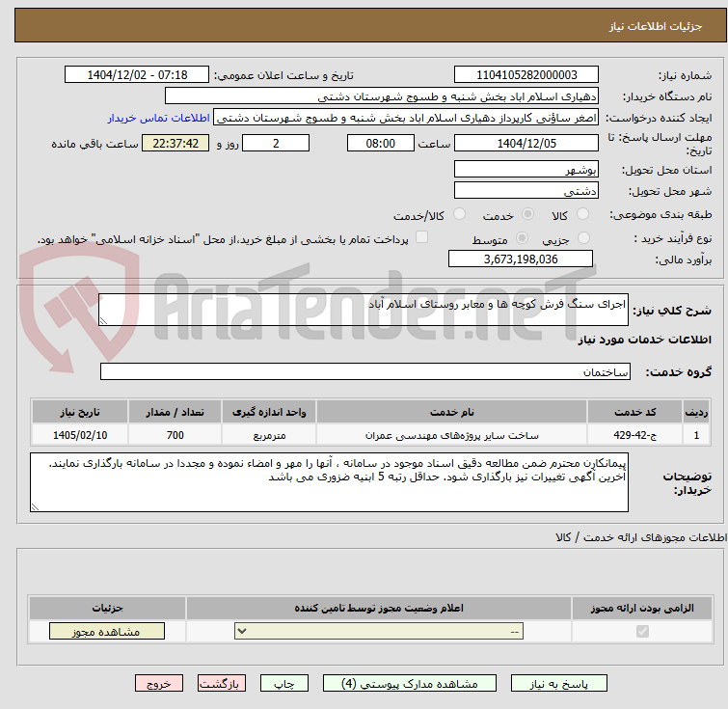Click the تعداد / مقدار column header
The height and width of the screenshot is (709, 728).
pyautogui.click(x=175, y=412)
